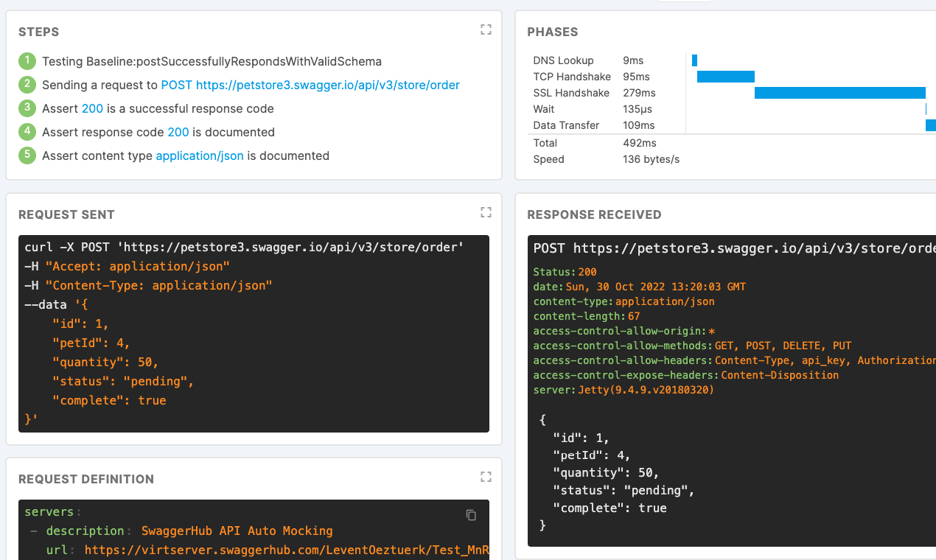Viewport: 936px width, 560px height.
Task: Click the date header in response
Action: pyautogui.click(x=640, y=287)
